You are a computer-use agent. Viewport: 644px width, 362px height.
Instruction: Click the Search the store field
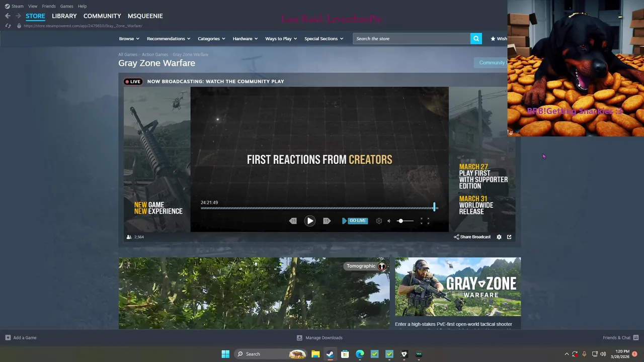pyautogui.click(x=412, y=39)
